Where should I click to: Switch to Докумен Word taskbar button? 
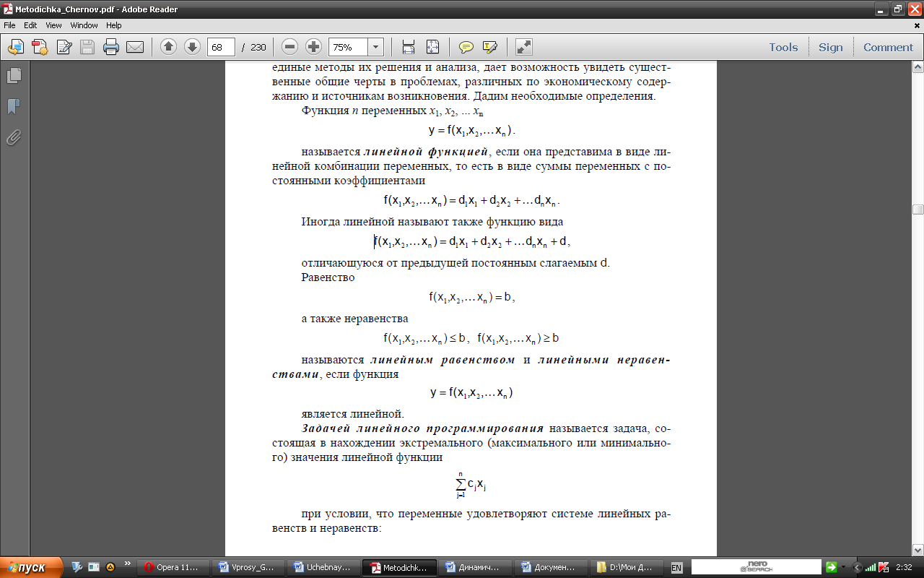(x=550, y=567)
